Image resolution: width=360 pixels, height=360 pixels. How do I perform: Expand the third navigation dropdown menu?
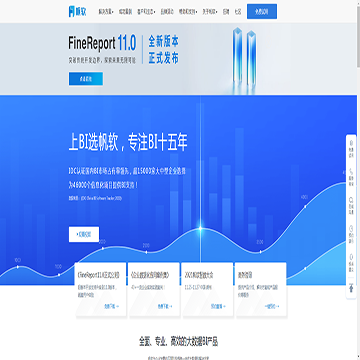pos(146,11)
